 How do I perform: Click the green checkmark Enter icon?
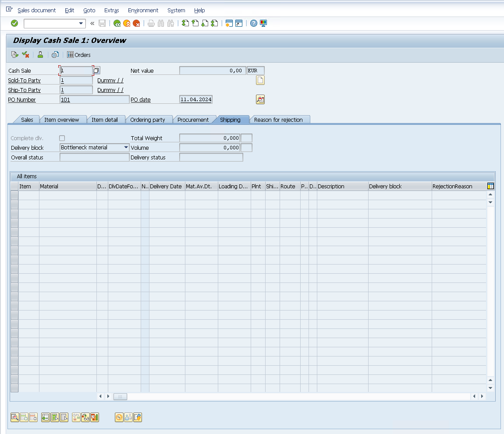click(x=14, y=23)
